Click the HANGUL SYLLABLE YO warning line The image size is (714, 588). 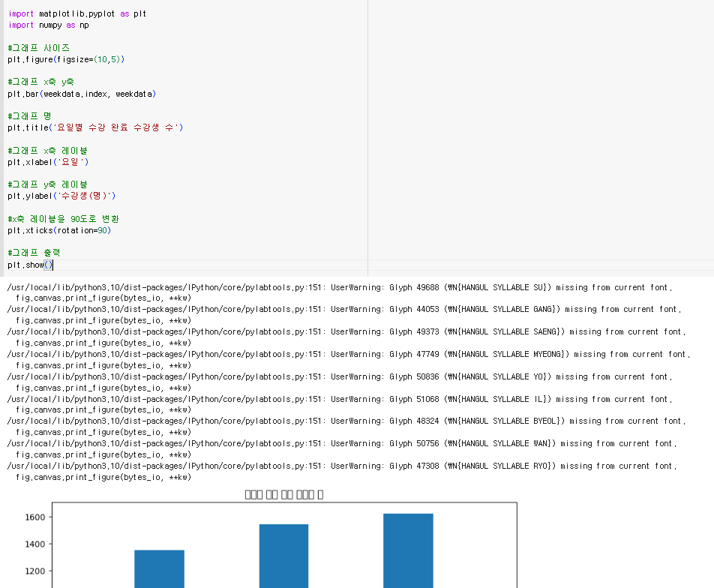[x=340, y=376]
